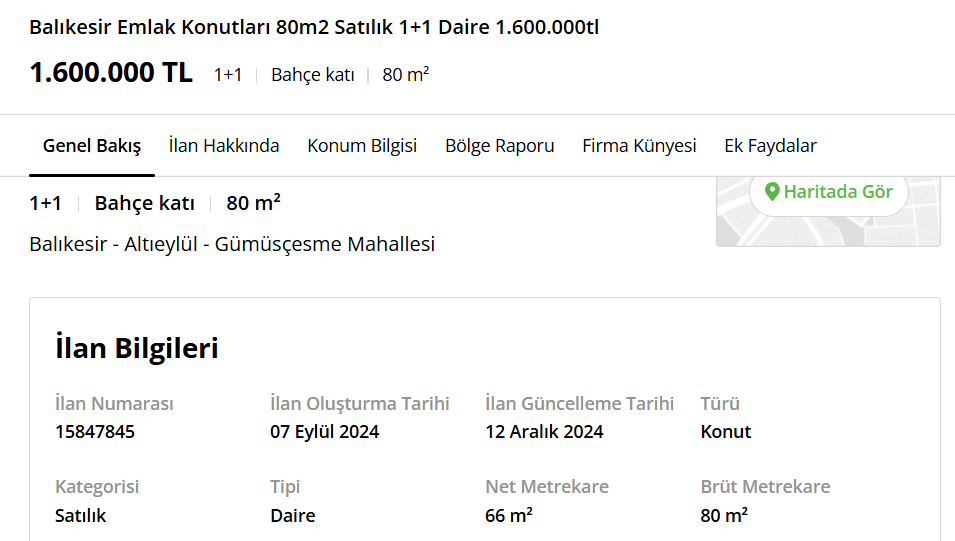Viewport: 955px width, 541px height.
Task: Click the İlan Bilgileri section heading
Action: pos(136,348)
